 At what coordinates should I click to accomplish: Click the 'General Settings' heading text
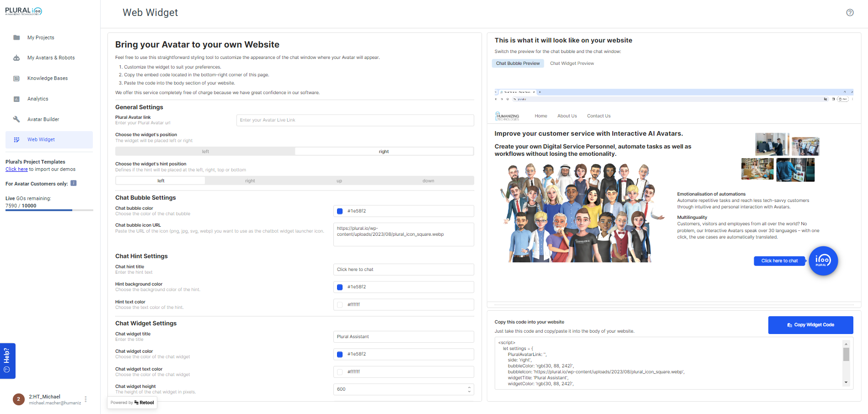tap(139, 107)
